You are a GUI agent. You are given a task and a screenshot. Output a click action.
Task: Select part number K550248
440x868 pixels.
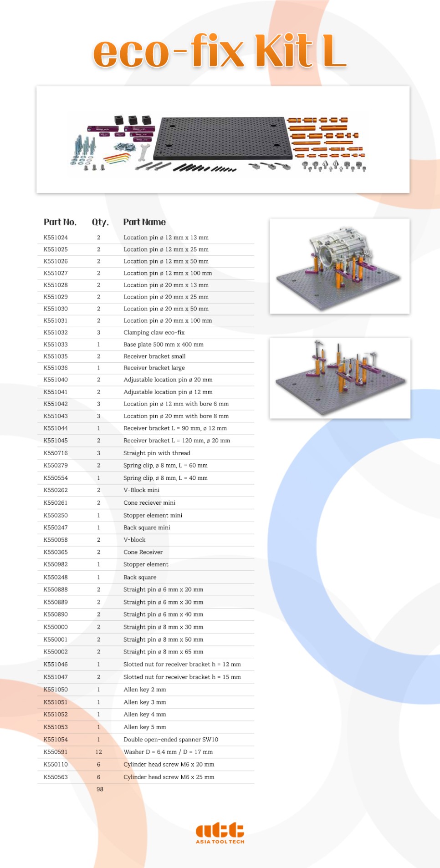coord(56,577)
